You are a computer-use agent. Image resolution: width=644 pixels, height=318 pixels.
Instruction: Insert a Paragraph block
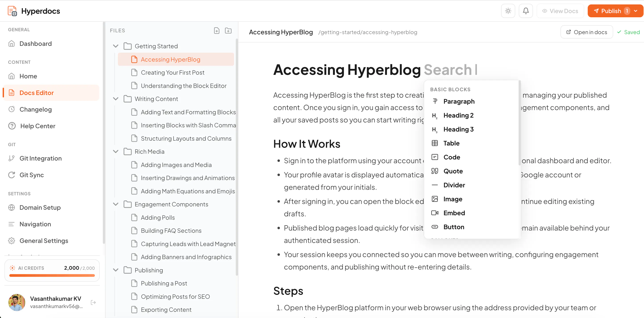[x=472, y=101]
